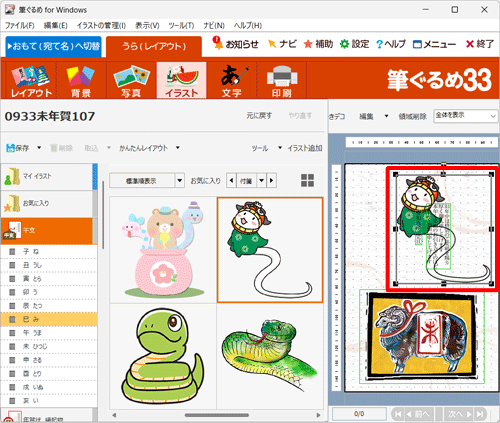Image resolution: width=500 pixels, height=423 pixels.
Task: Open the ツール(T) menu
Action: tap(181, 25)
